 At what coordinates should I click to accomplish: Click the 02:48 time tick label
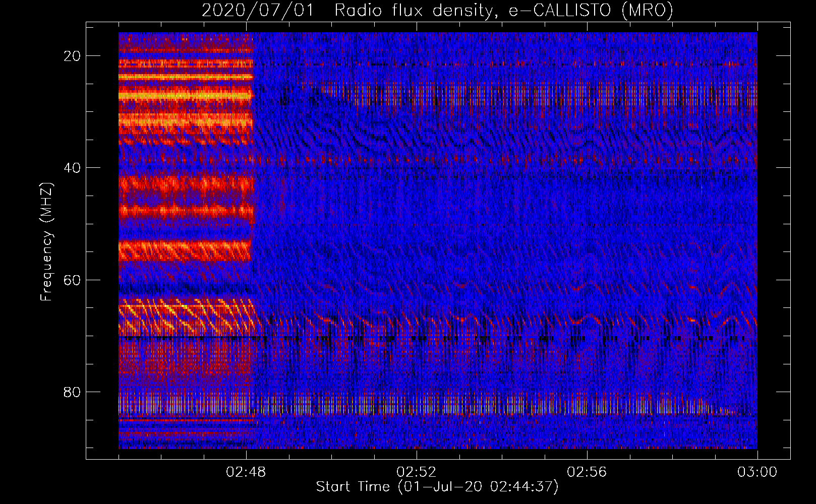point(246,472)
